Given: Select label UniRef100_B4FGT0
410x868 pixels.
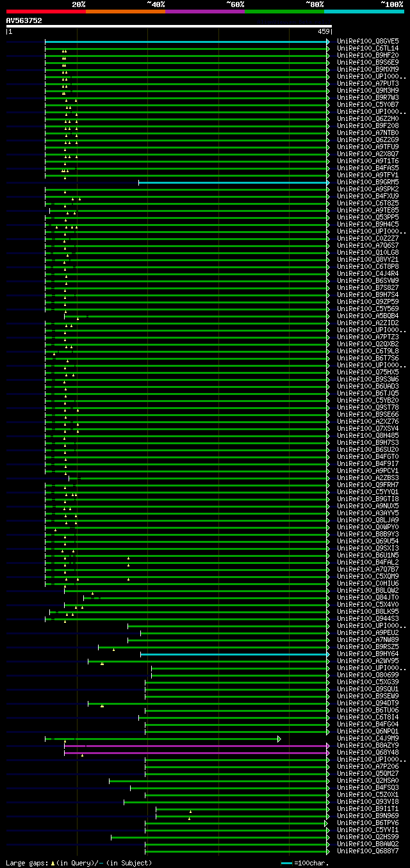Looking at the screenshot, I should (x=368, y=456).
